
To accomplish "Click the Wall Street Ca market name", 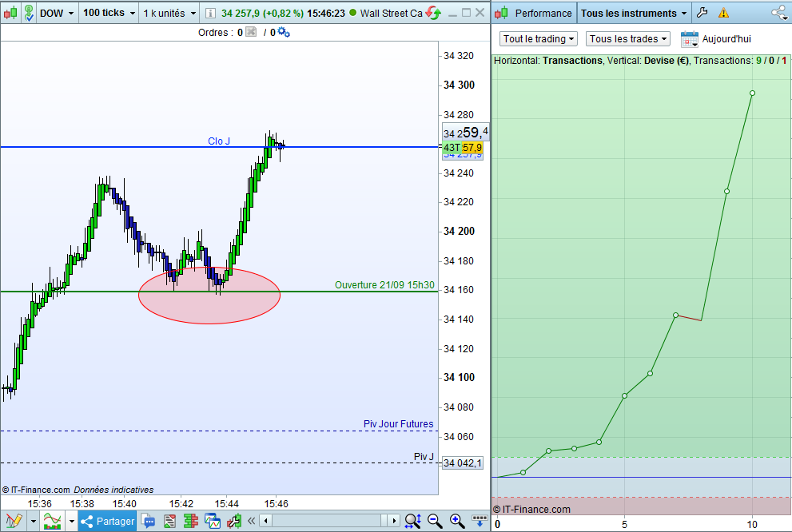I will (391, 13).
